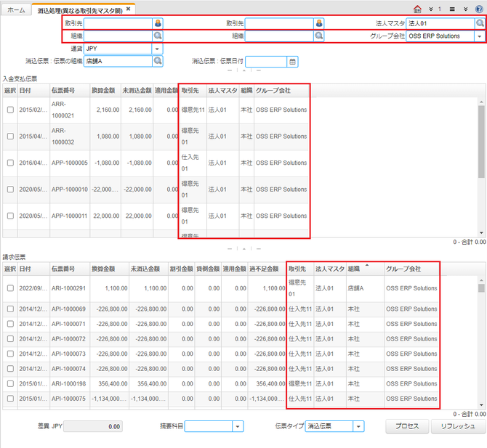This screenshot has height=448, width=487.
Task: Click the 伝票の組織 field containing 店舗A
Action: 118,61
